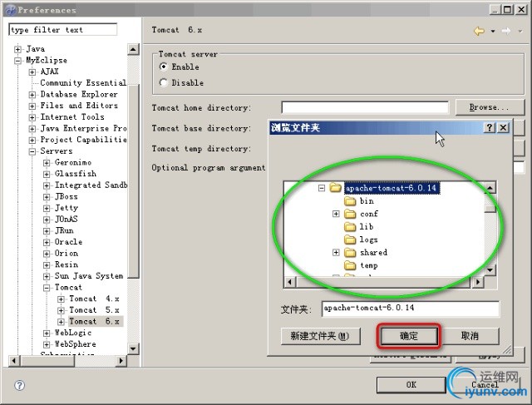Expand the Tomcat 6.x node

tap(61, 322)
